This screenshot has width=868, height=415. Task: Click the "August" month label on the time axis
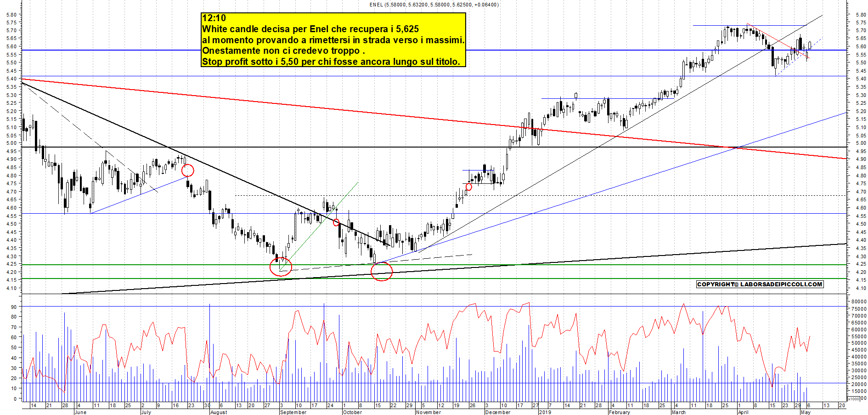pyautogui.click(x=219, y=412)
